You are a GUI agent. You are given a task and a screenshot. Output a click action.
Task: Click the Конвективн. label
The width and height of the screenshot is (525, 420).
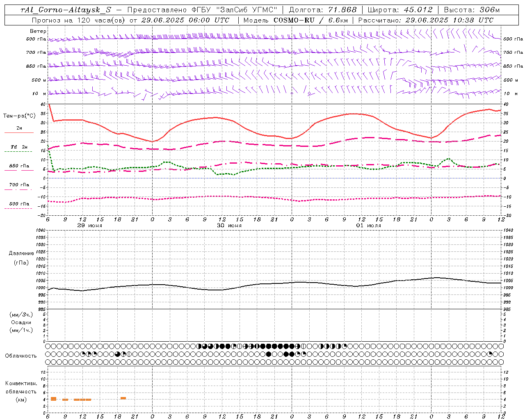coord(21,383)
